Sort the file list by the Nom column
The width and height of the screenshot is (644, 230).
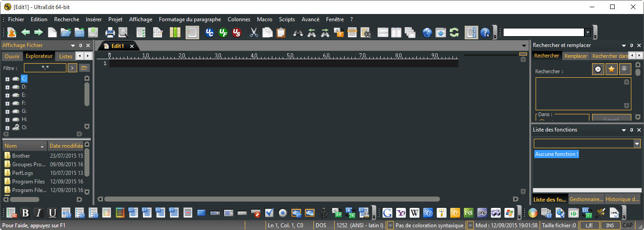coord(24,146)
